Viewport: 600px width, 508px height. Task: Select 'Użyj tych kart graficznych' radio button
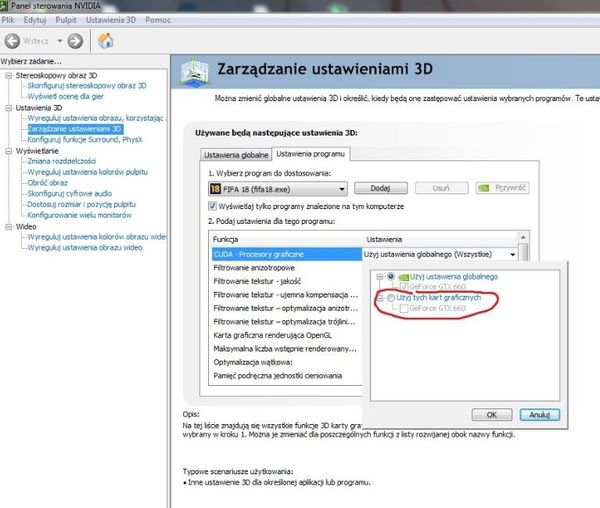click(x=389, y=299)
